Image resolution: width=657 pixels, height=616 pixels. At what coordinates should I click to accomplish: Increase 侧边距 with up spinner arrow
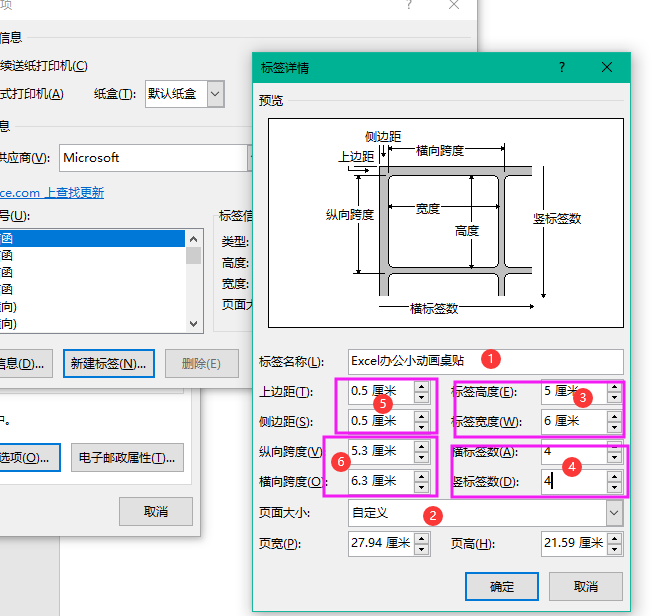(422, 416)
